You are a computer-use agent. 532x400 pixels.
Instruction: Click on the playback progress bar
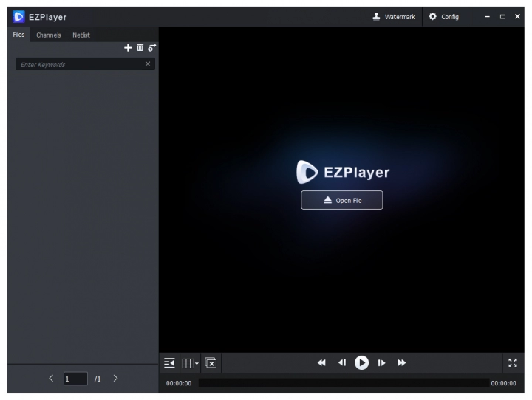pyautogui.click(x=344, y=383)
